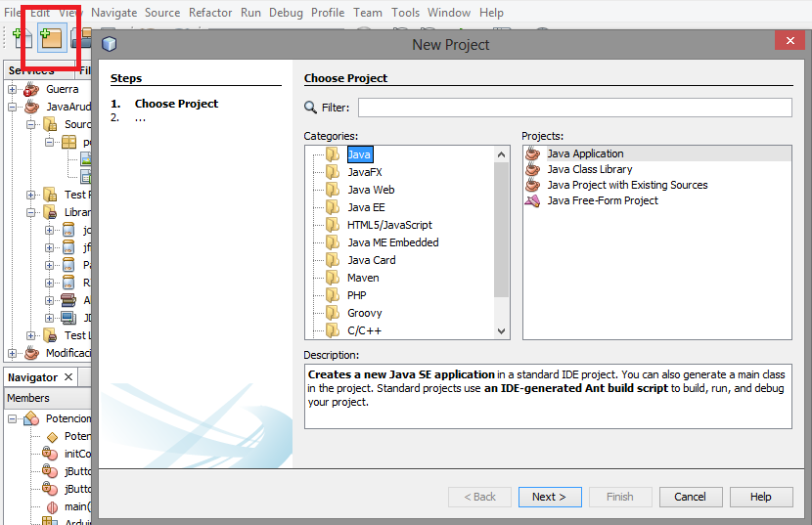
Task: Collapse the JavaArud project node
Action: [x=12, y=107]
